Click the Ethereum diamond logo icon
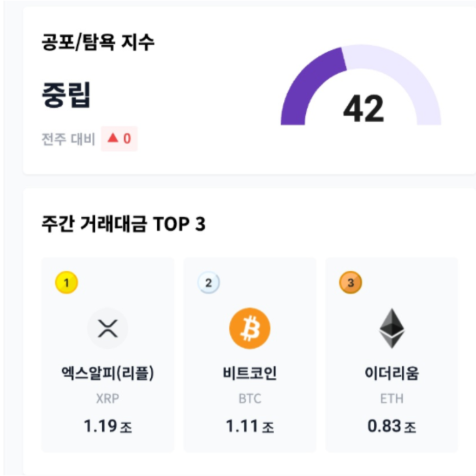The width and height of the screenshot is (476, 476). coord(392,329)
